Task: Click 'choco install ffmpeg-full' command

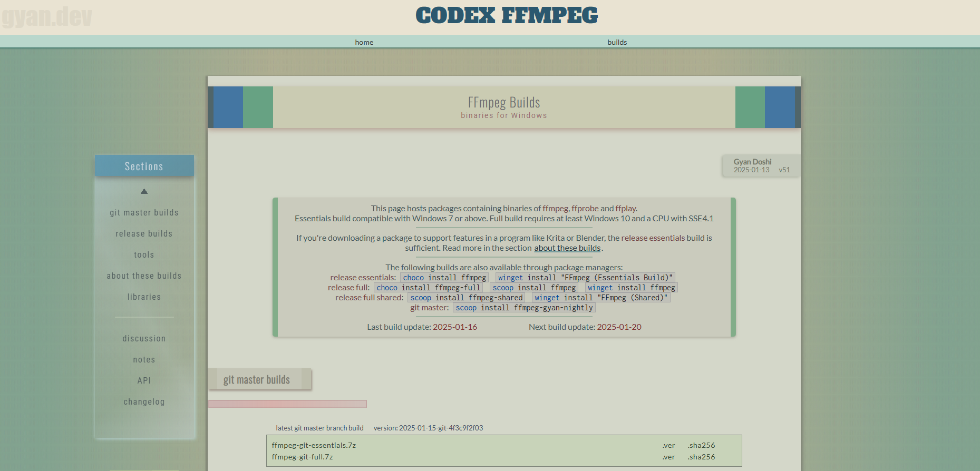Action: point(428,288)
